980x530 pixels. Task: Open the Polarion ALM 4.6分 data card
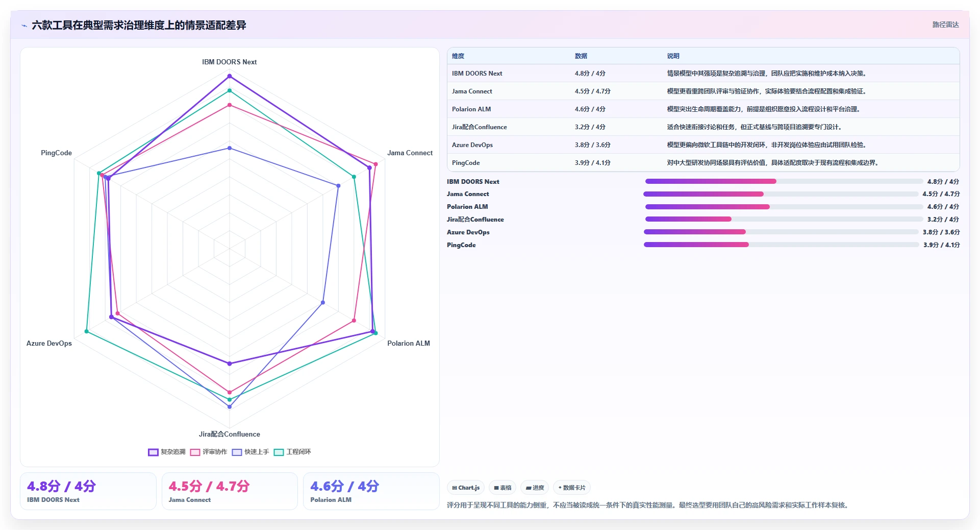(371, 491)
